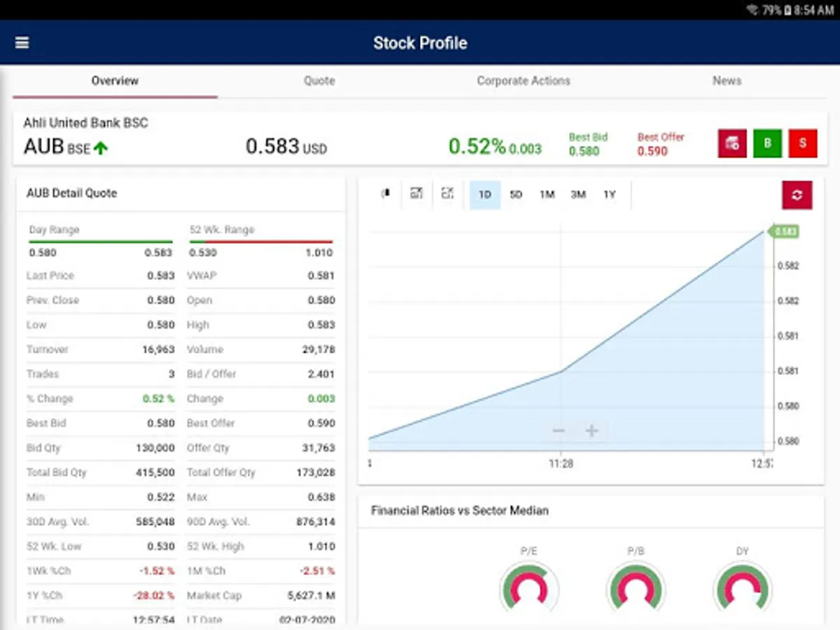The height and width of the screenshot is (630, 840).
Task: Click the P/E ratio gauge
Action: [x=528, y=588]
